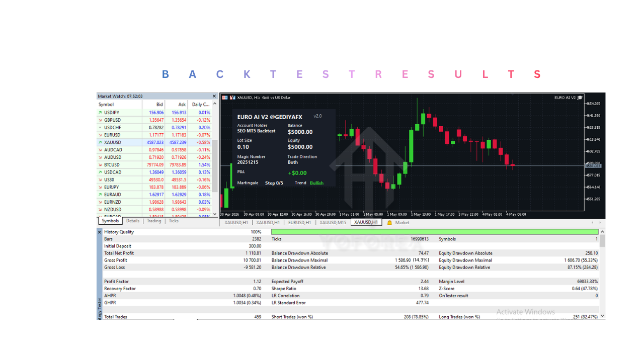Click the Market Watch vertical scrollbar thumb
The width and height of the screenshot is (644, 362).
pyautogui.click(x=215, y=166)
